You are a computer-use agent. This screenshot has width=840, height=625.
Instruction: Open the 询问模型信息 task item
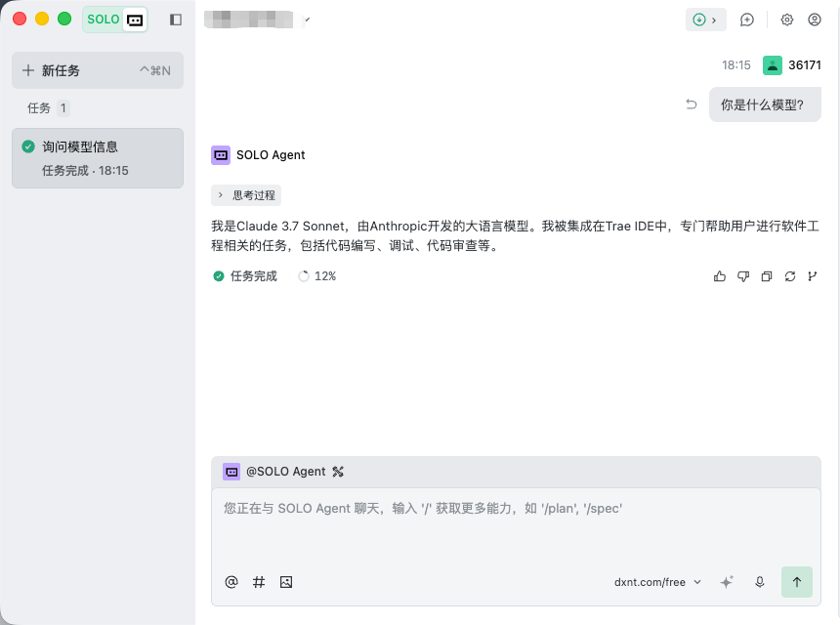98,158
